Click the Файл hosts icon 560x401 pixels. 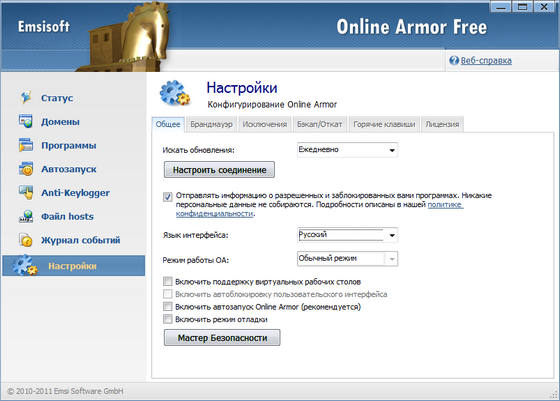tap(26, 216)
